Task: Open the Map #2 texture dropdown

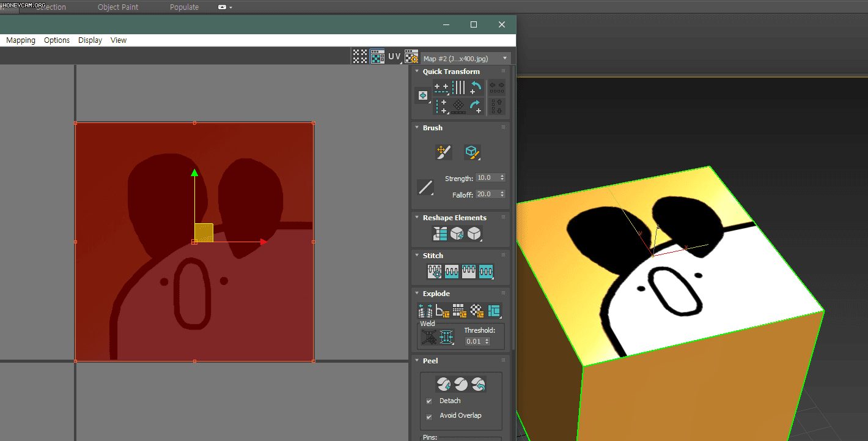Action: point(466,58)
